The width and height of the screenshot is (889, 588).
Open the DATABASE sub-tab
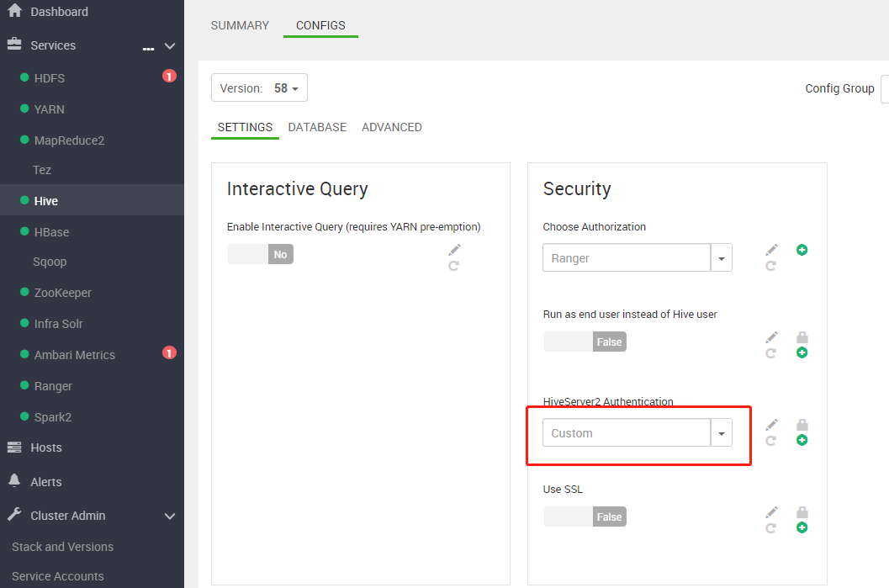pyautogui.click(x=317, y=127)
